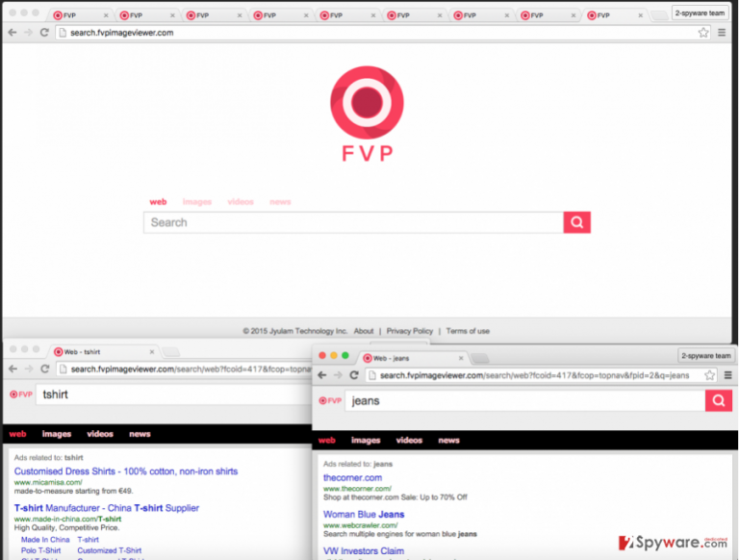Click the search input field on FVP homepage
This screenshot has width=739, height=560.
(x=353, y=222)
